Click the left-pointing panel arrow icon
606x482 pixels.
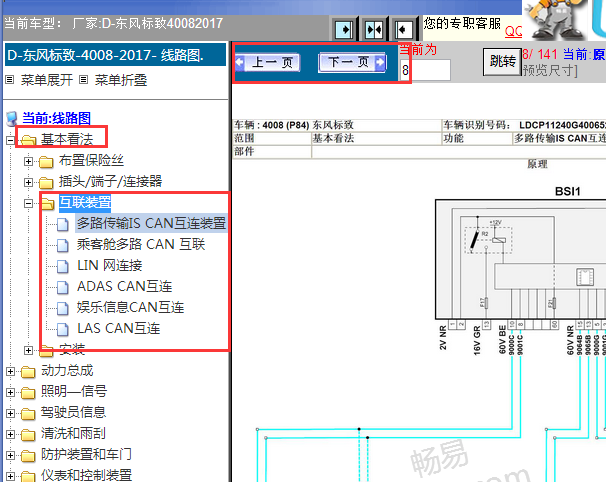coord(404,29)
